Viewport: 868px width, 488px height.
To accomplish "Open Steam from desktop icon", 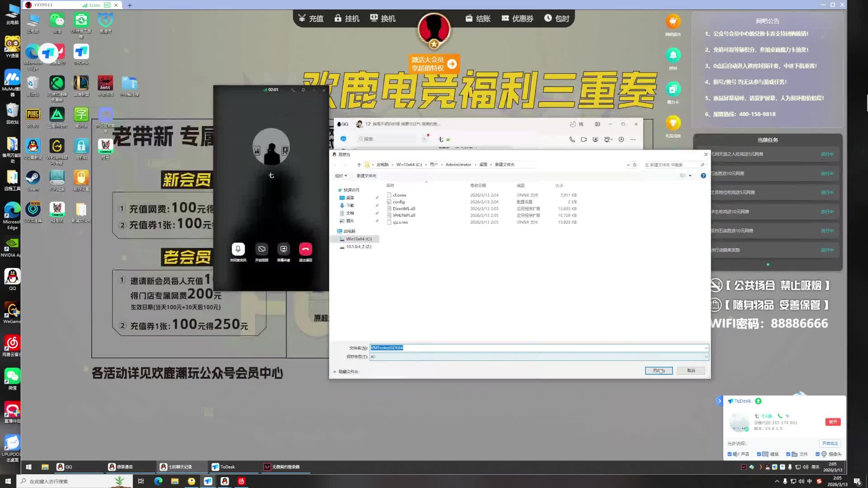I will point(33,178).
